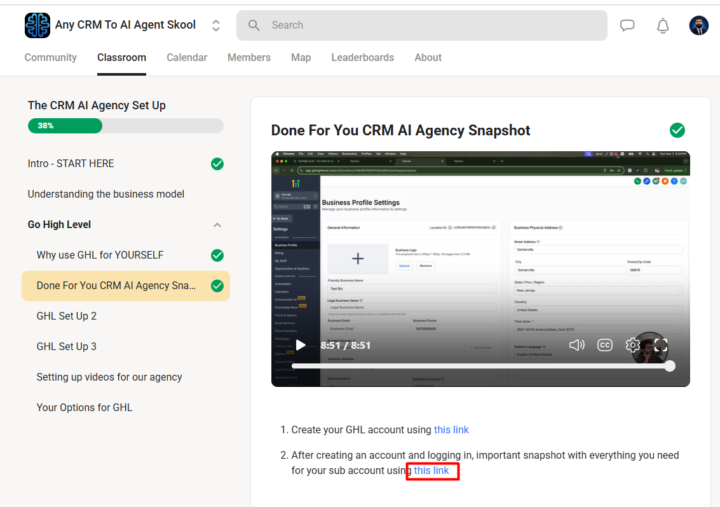Click the 8:51 / 8:51 video time display
The image size is (720, 507).
pyautogui.click(x=345, y=345)
